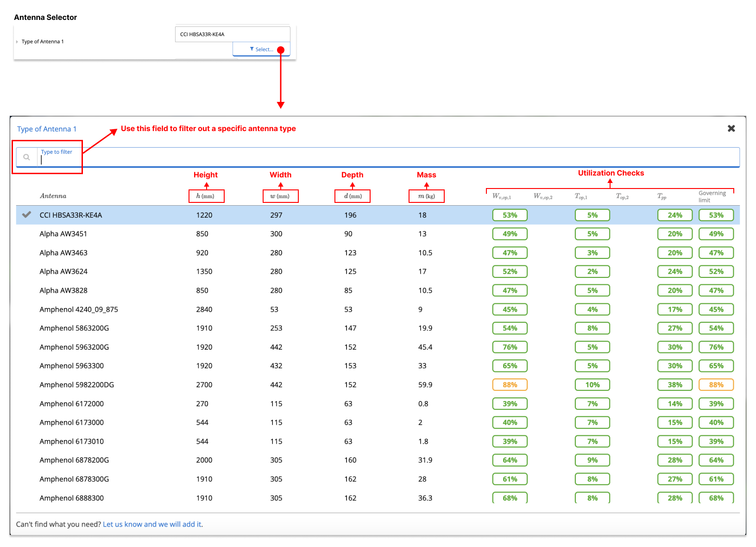
Task: Select the Amphenol 6172000 antenna row
Action: pyautogui.click(x=378, y=403)
